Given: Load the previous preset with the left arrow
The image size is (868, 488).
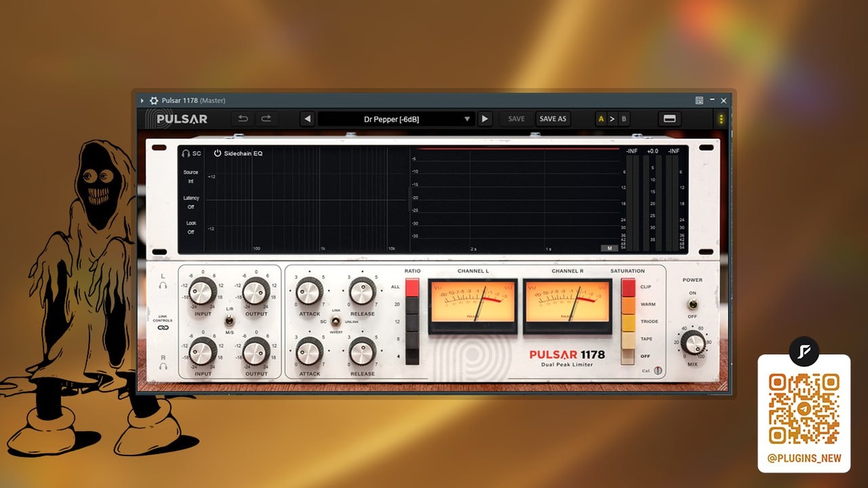Looking at the screenshot, I should tap(307, 119).
